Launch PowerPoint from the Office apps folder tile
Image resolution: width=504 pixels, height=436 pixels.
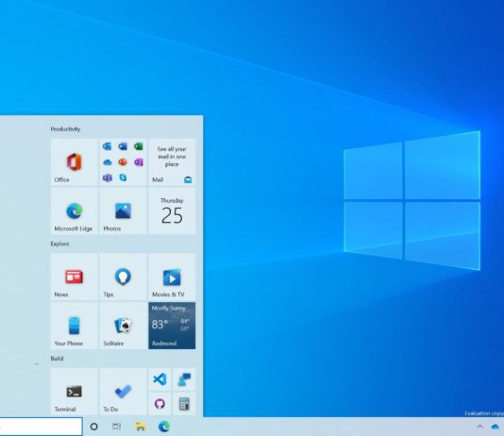(x=123, y=162)
